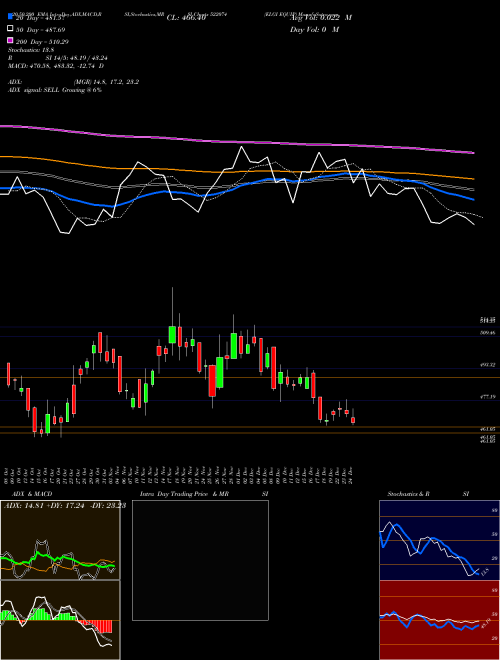Click the orange moving average line

237,170
